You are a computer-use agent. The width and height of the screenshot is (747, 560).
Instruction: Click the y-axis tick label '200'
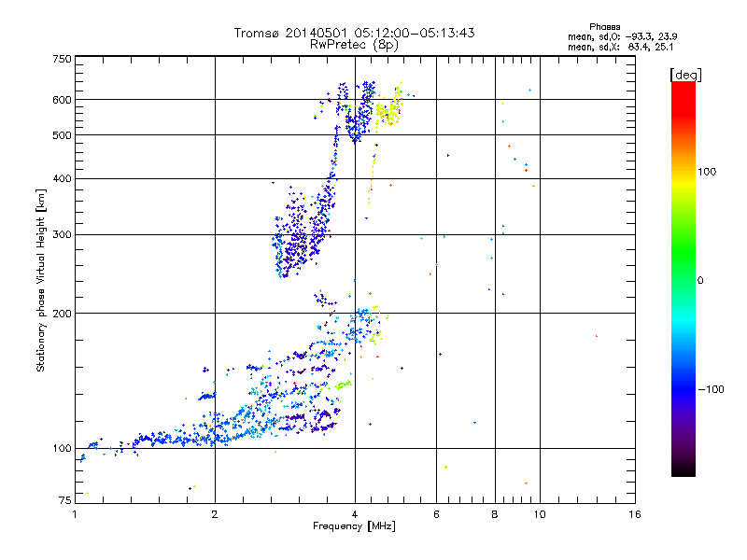62,314
